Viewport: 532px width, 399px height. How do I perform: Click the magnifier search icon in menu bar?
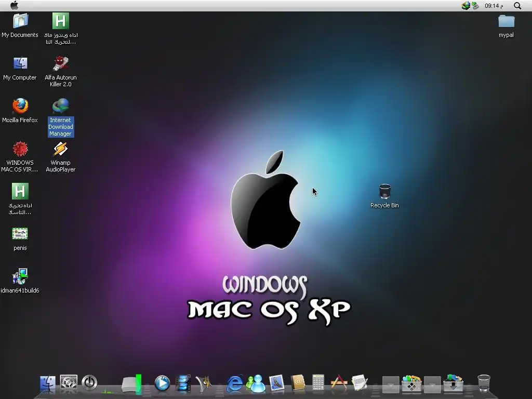coord(517,6)
